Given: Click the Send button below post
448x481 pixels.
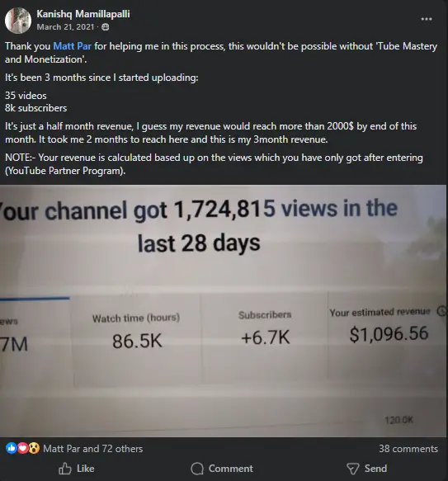Looking at the screenshot, I should pos(366,469).
